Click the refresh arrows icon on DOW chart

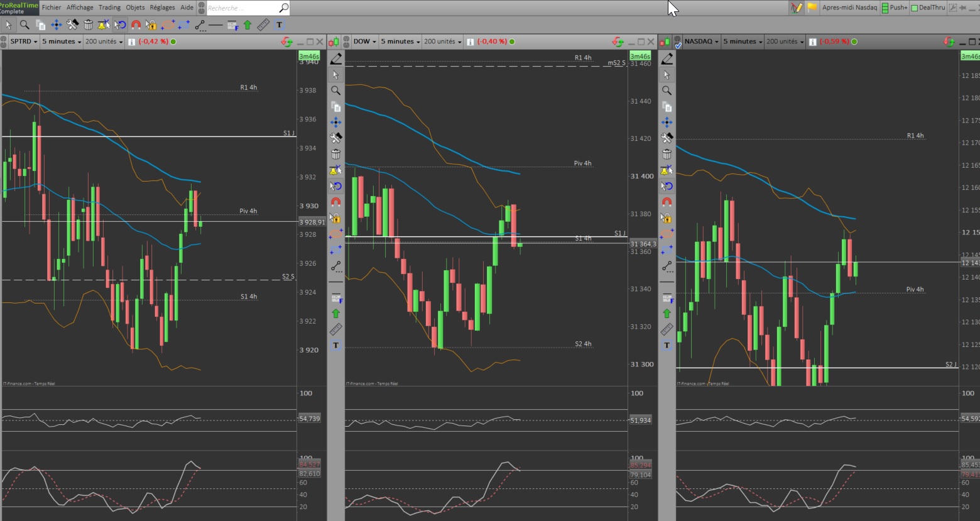click(618, 41)
